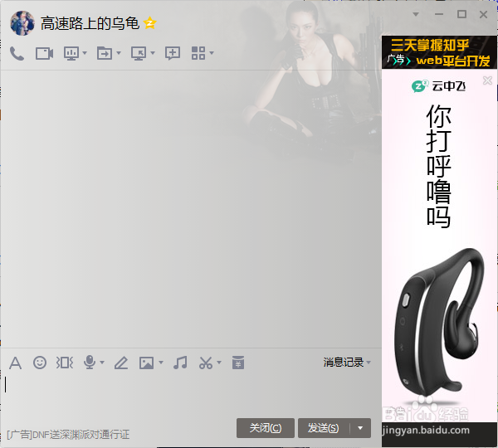The height and width of the screenshot is (448, 498).
Task: Open the DNF送深渊派对通行证 ad link
Action: click(68, 435)
